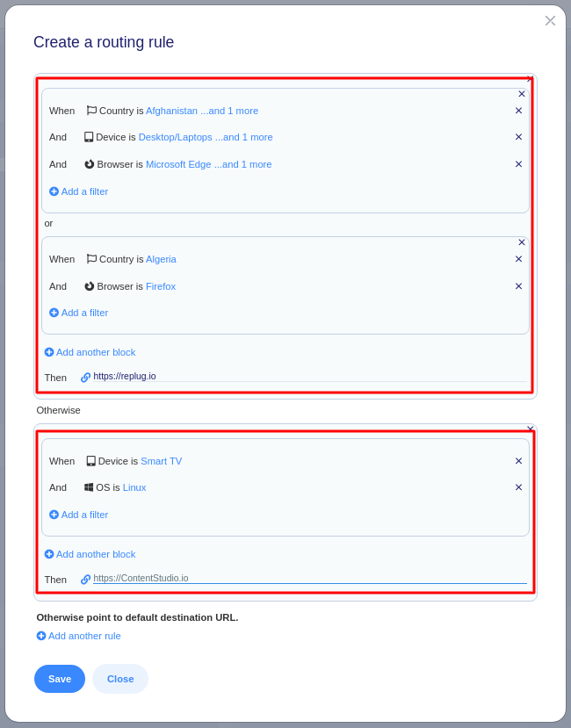Change the Linux OS value
The image size is (571, 728).
pos(134,487)
